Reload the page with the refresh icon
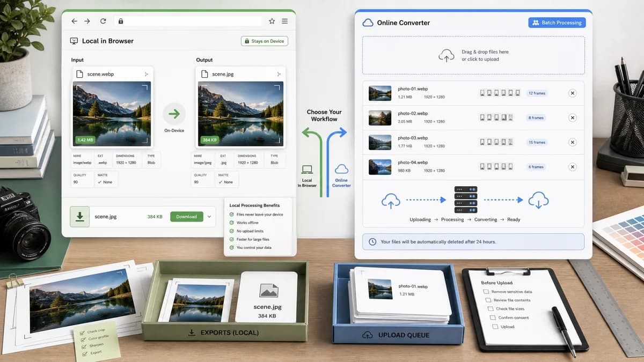Image resolution: width=644 pixels, height=362 pixels. pyautogui.click(x=103, y=21)
